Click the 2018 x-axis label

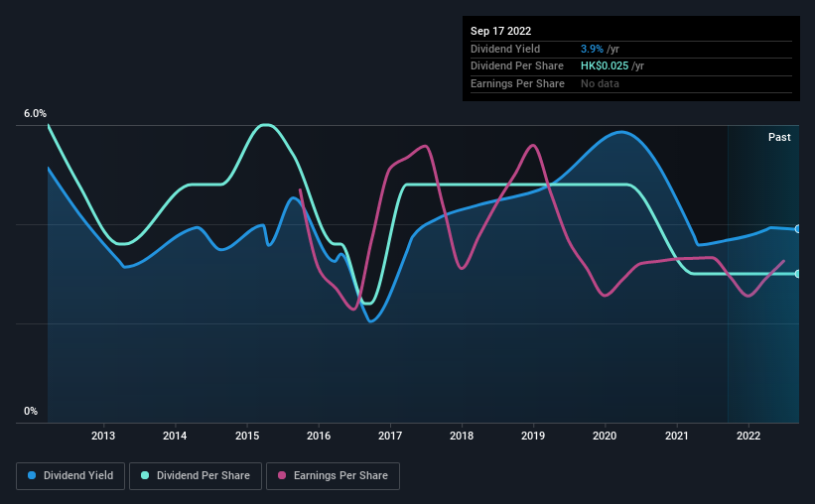click(462, 436)
